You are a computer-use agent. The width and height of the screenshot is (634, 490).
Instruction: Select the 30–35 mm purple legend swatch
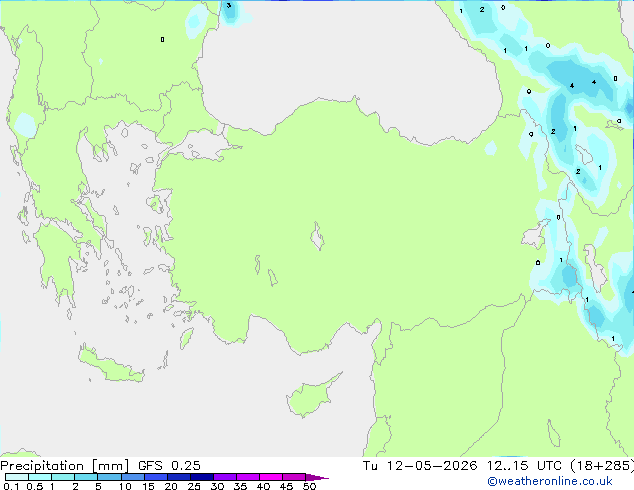click(225, 477)
